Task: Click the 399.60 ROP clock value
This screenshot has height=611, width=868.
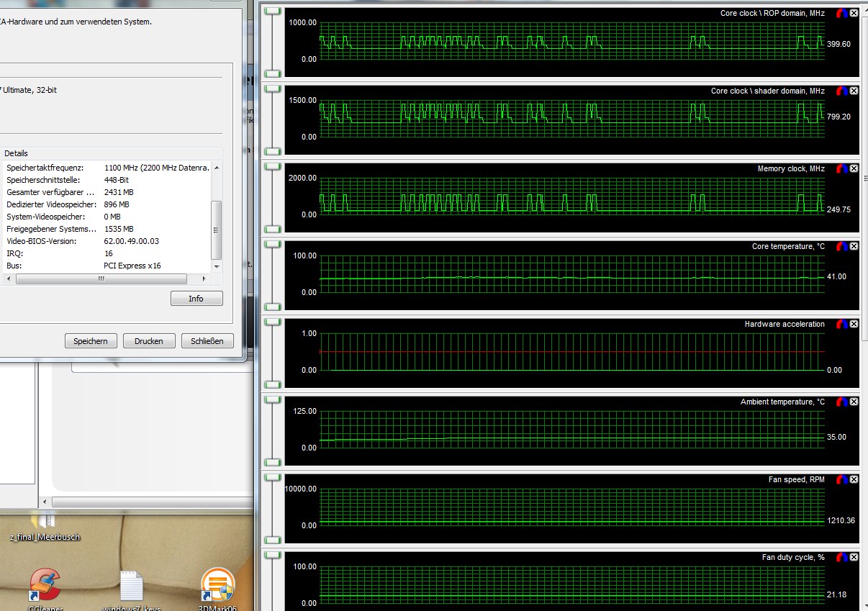Action: click(838, 44)
